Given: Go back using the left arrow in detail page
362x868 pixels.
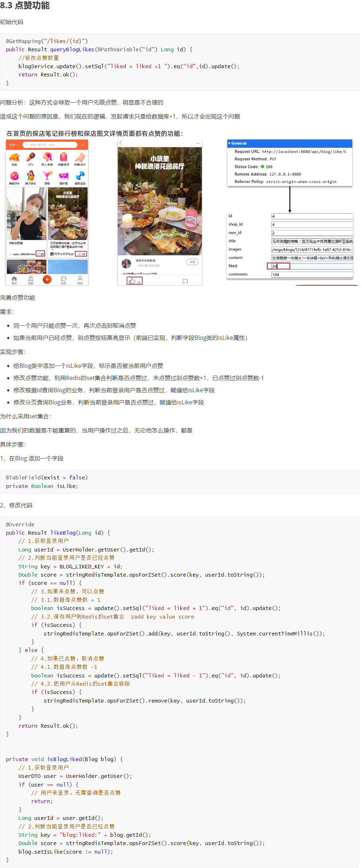Looking at the screenshot, I should [x=121, y=143].
